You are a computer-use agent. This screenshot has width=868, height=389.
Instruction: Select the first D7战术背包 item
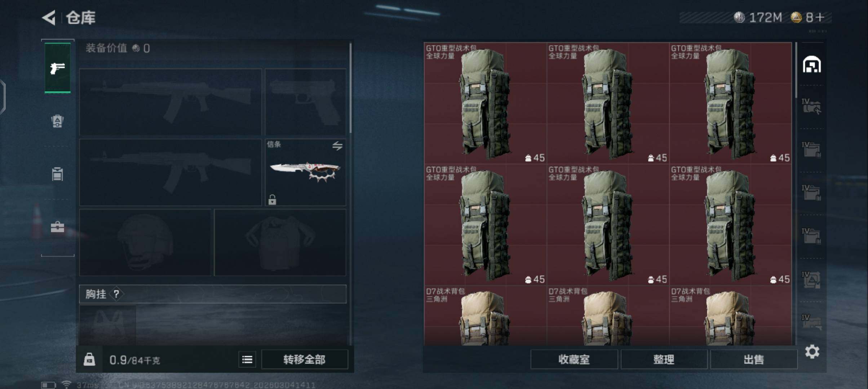(486, 316)
